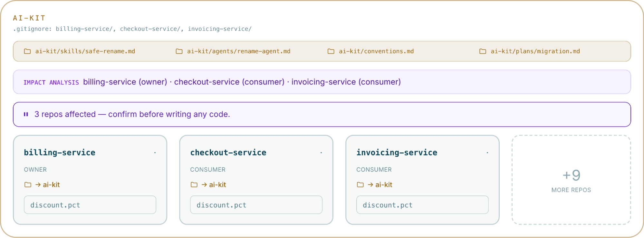Click folder icon beside migration.md
Image resolution: width=644 pixels, height=238 pixels.
pyautogui.click(x=483, y=51)
